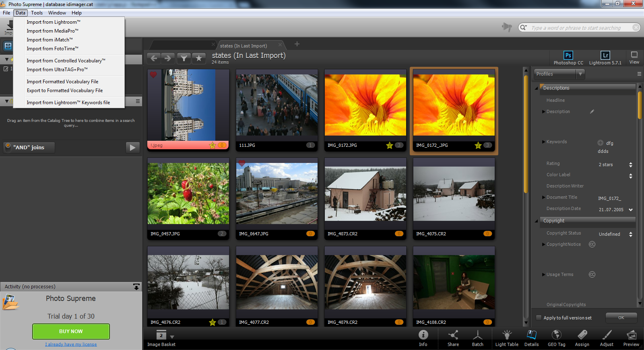This screenshot has width=644, height=350.
Task: Open the Light Table view
Action: [x=507, y=338]
